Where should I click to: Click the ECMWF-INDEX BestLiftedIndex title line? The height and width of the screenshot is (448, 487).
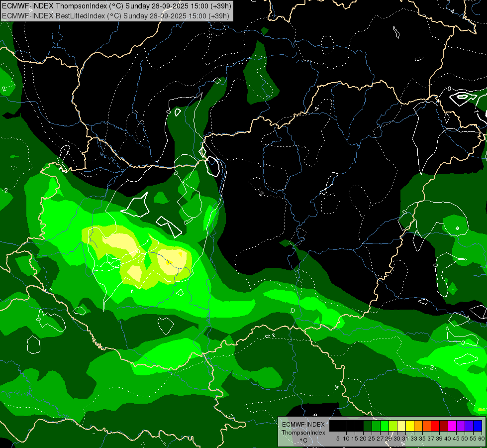115,16
